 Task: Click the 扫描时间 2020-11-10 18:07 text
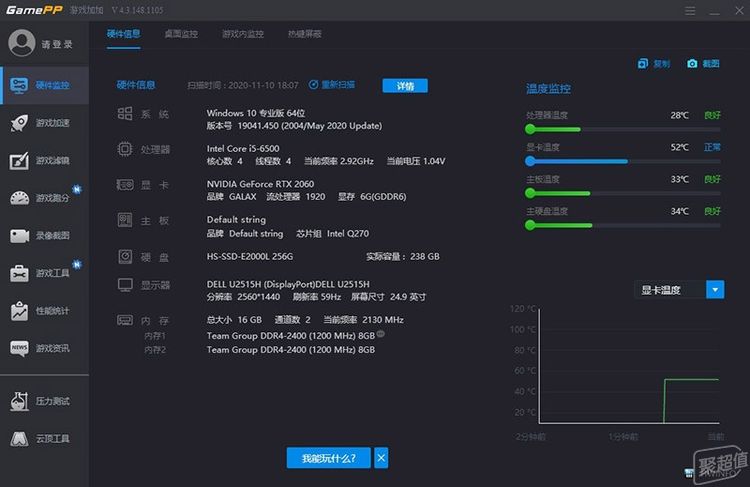(243, 85)
